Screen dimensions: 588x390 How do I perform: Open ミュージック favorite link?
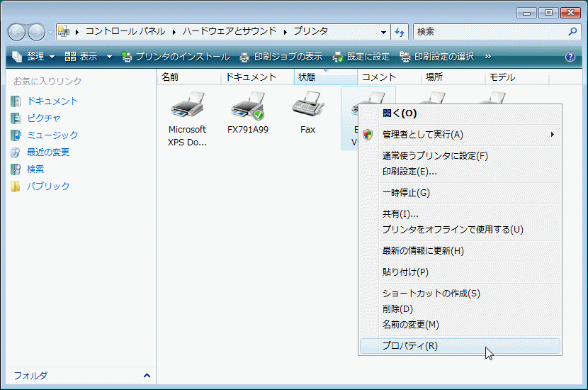[x=52, y=135]
